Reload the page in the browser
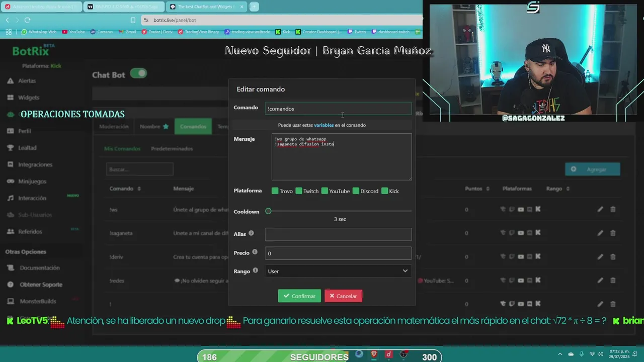 tap(27, 20)
